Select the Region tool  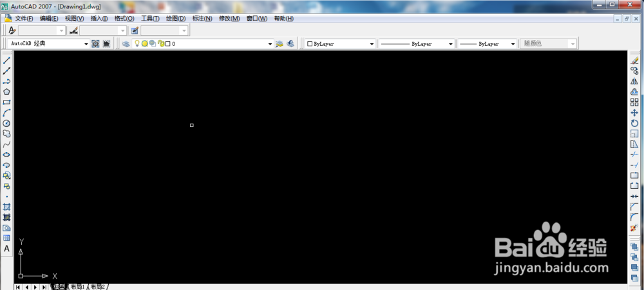6,227
